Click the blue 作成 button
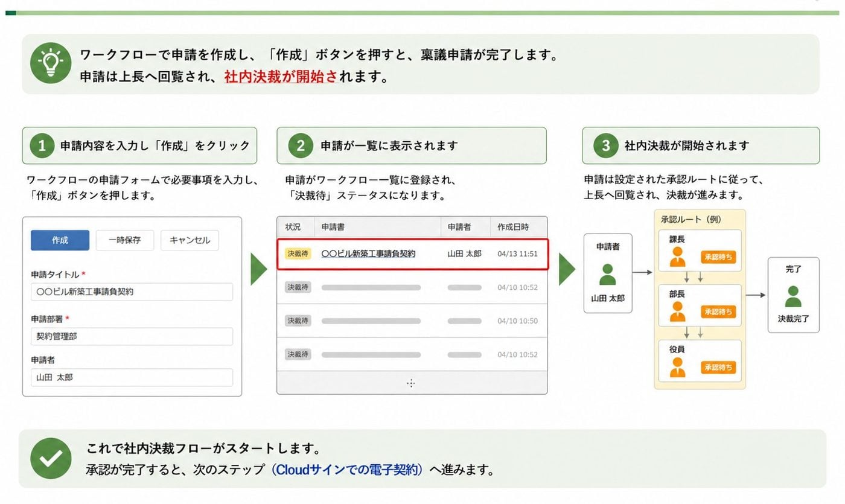 point(60,240)
